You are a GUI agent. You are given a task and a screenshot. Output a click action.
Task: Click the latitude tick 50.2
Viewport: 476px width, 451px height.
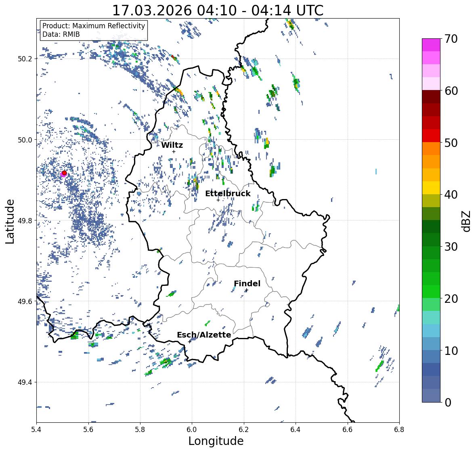(x=25, y=59)
